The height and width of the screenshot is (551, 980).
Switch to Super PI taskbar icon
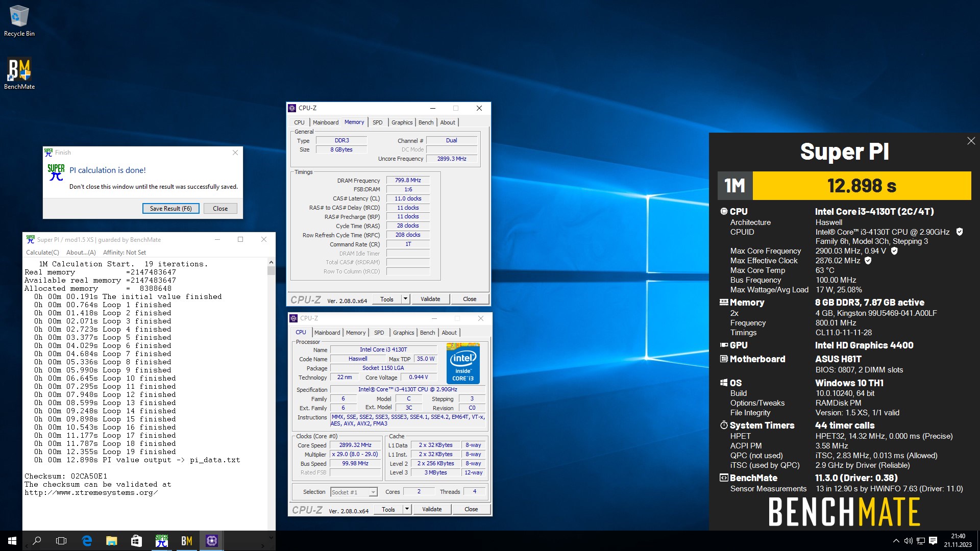coord(162,541)
